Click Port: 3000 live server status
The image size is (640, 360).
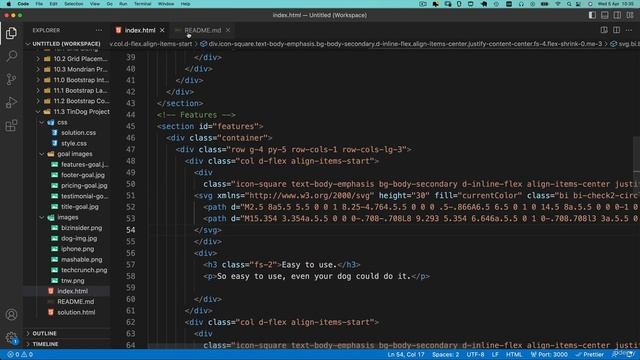549,355
